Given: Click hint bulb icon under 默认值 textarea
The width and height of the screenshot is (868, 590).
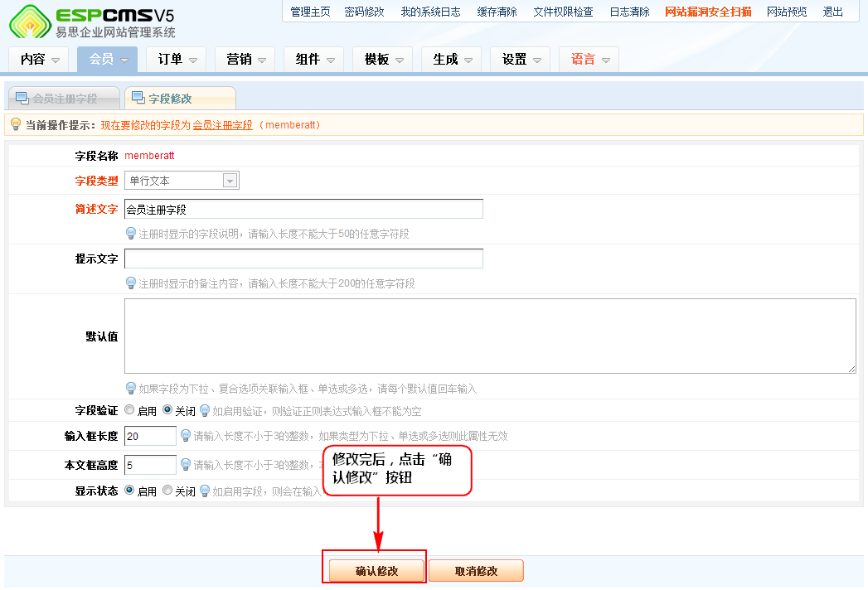Looking at the screenshot, I should pos(131,388).
